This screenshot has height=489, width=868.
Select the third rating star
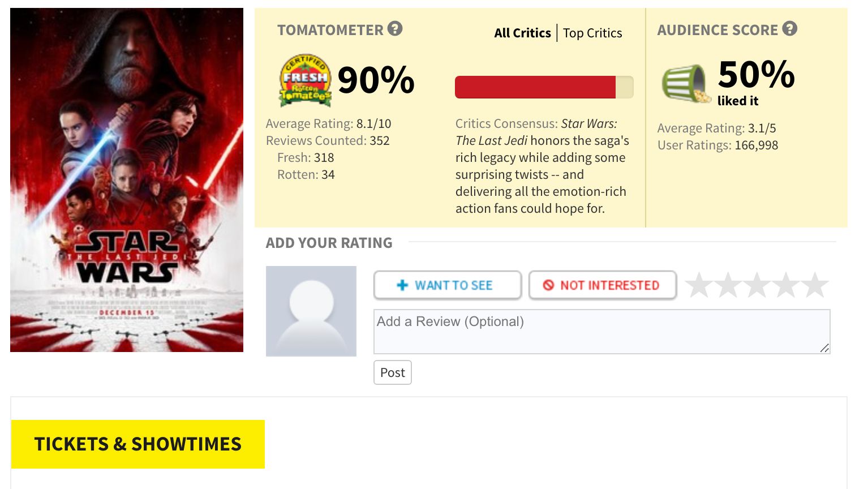757,285
